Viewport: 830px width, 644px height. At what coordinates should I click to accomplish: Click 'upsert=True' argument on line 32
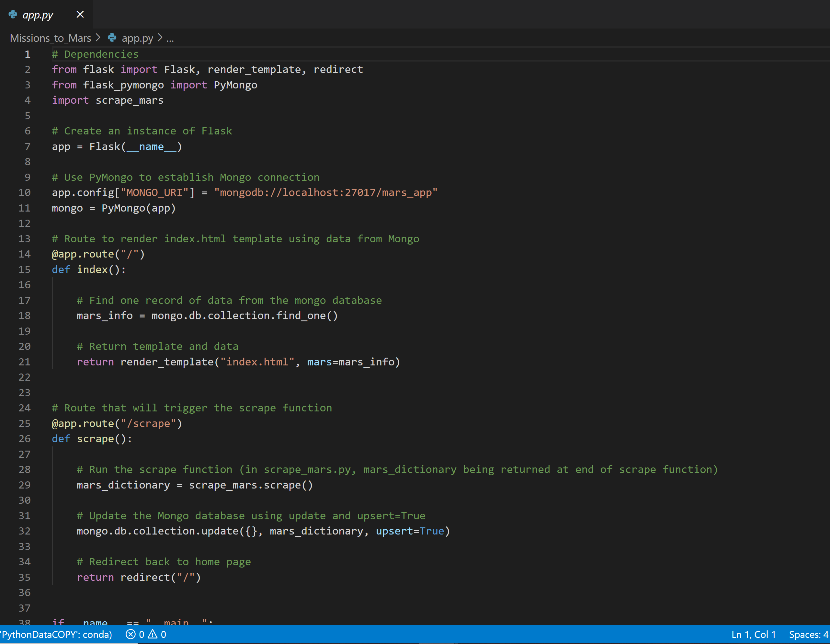(x=410, y=531)
